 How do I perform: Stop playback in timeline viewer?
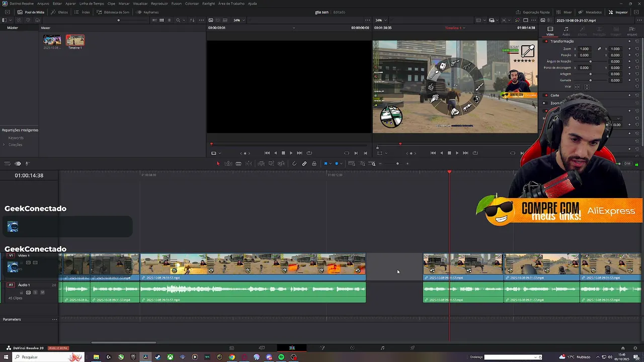[x=449, y=153]
